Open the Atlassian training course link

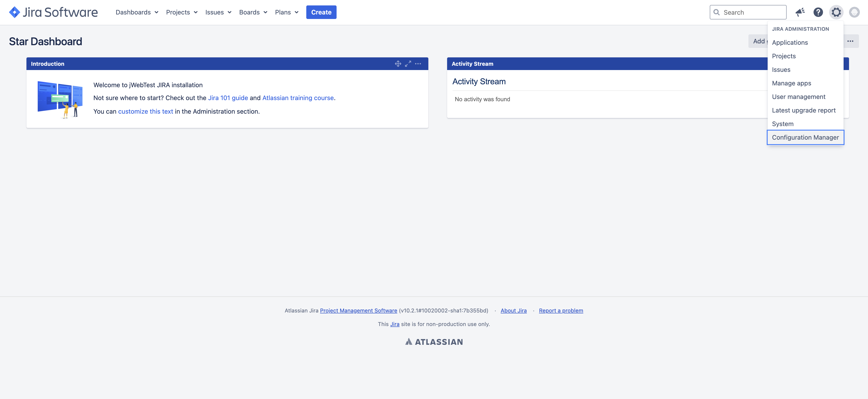(298, 98)
